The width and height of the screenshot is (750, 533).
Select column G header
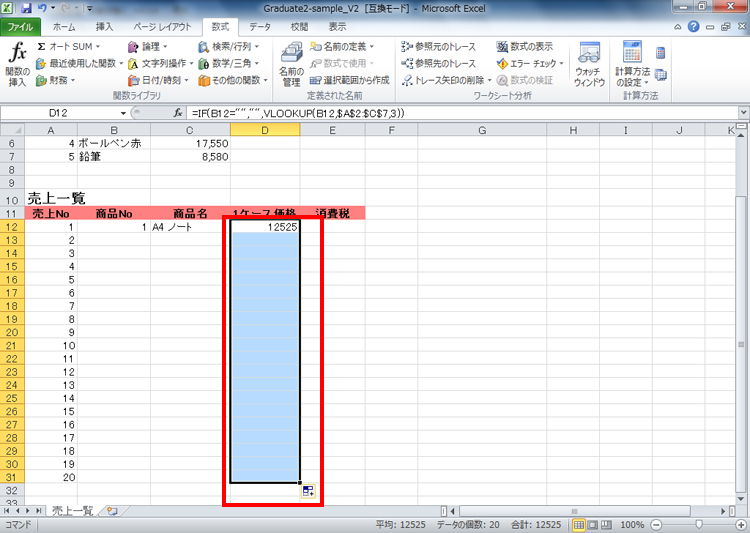point(482,130)
